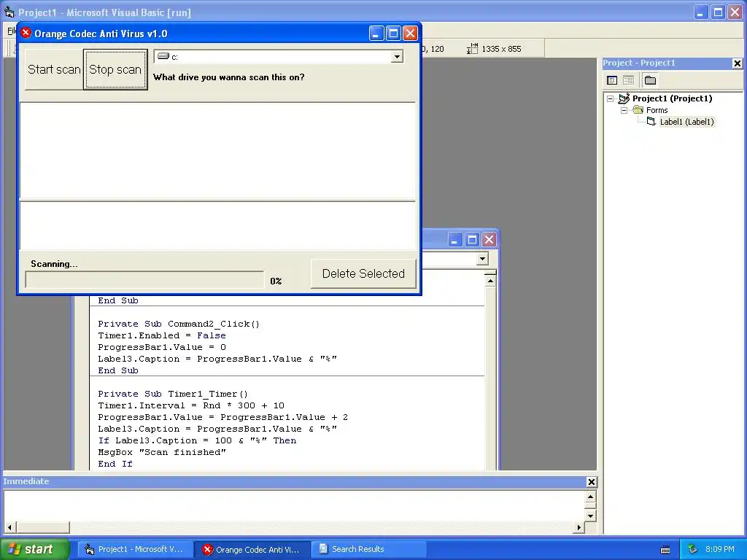Select the Forms folder in the project tree
Viewport: 747px width, 560px height.
point(657,110)
